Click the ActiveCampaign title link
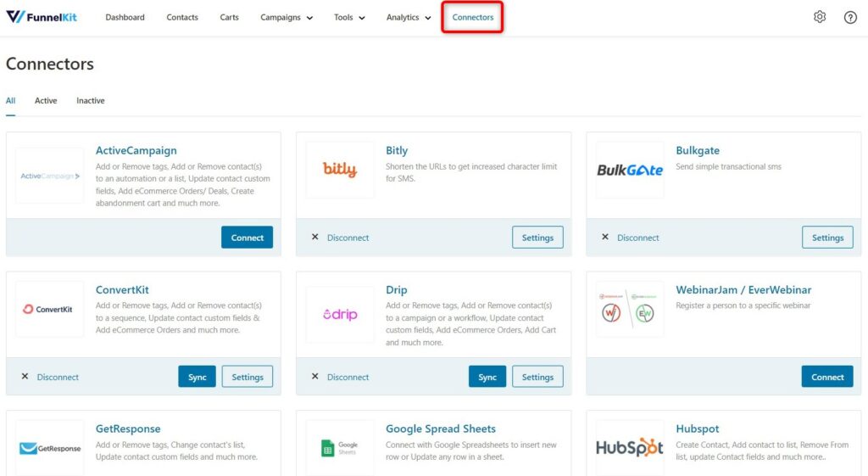Viewport: 868px width, 476px height. point(136,150)
